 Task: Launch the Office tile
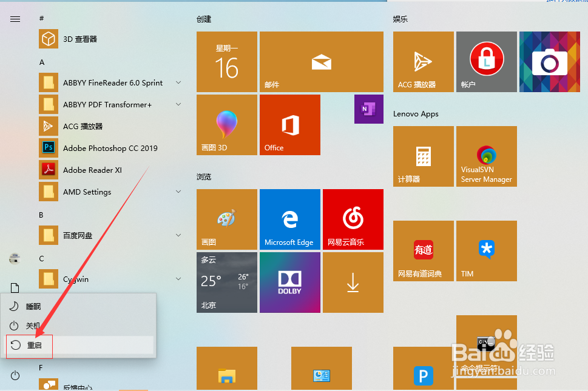290,125
